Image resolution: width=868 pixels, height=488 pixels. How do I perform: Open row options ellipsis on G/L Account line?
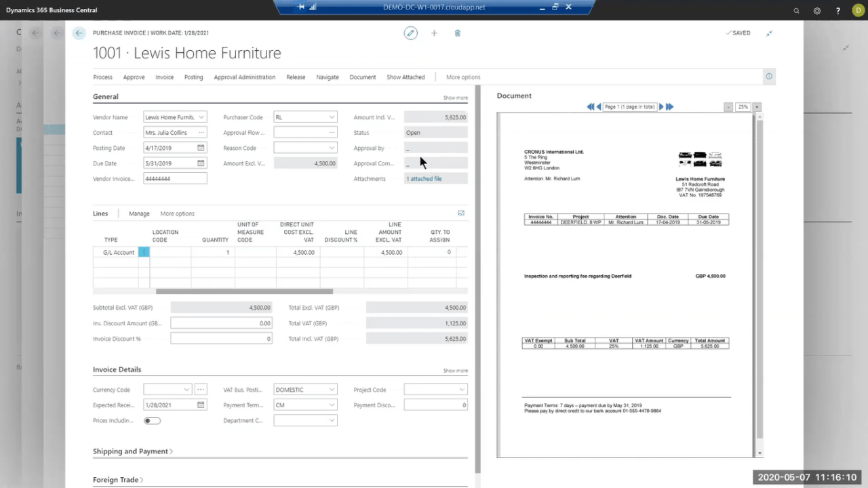[x=143, y=252]
